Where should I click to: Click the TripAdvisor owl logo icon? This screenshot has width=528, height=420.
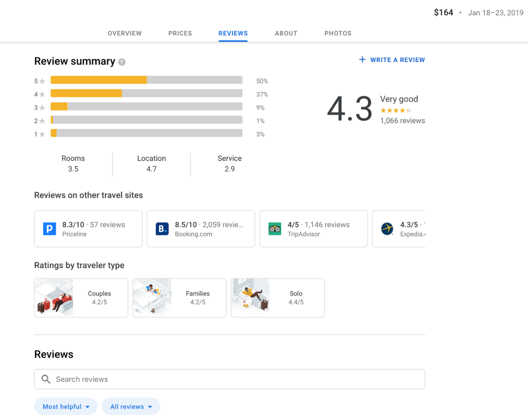[x=275, y=229]
